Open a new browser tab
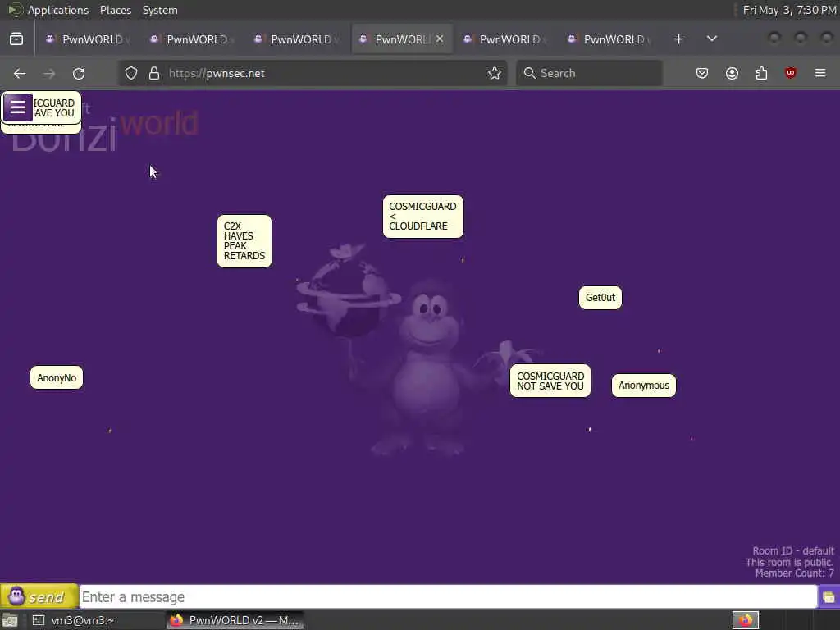This screenshot has height=630, width=840. click(x=678, y=39)
